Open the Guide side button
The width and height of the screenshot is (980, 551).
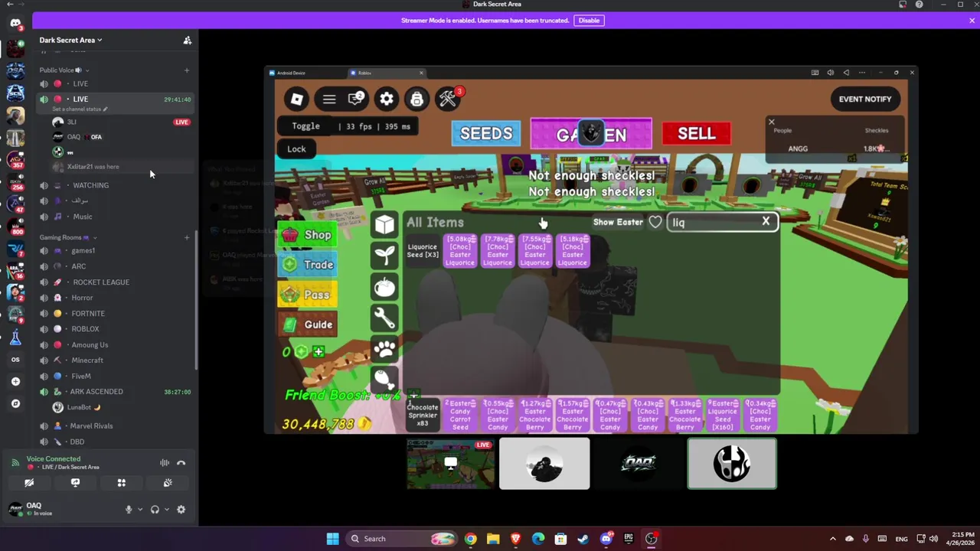308,324
